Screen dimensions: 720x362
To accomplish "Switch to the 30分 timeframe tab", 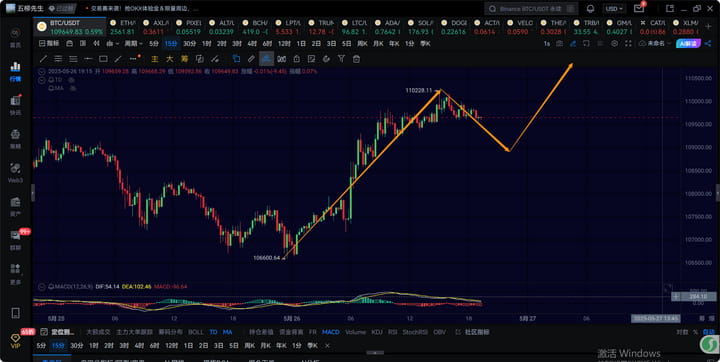I will pyautogui.click(x=190, y=44).
